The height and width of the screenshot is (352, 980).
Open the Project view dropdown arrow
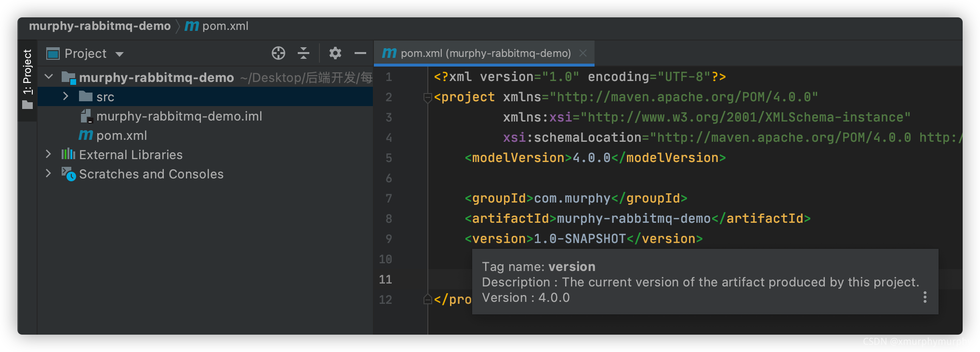pos(119,54)
